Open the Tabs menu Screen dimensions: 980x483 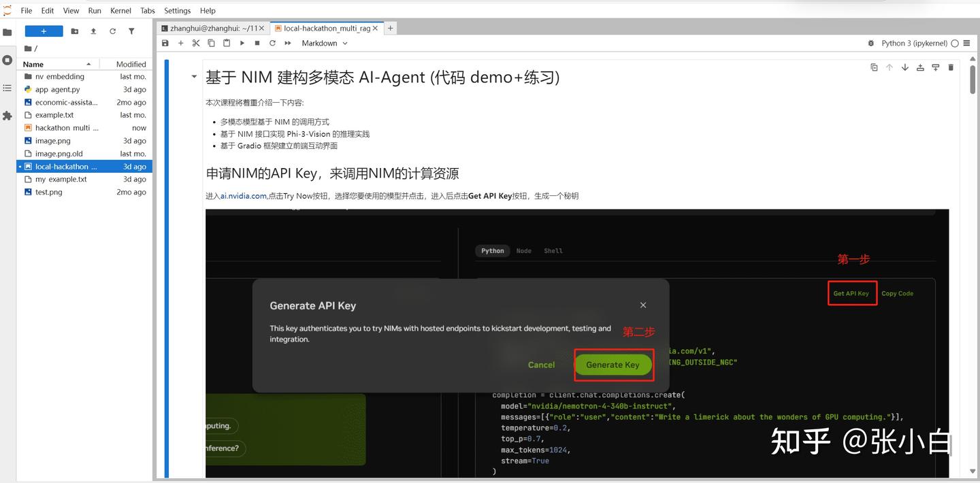point(148,10)
